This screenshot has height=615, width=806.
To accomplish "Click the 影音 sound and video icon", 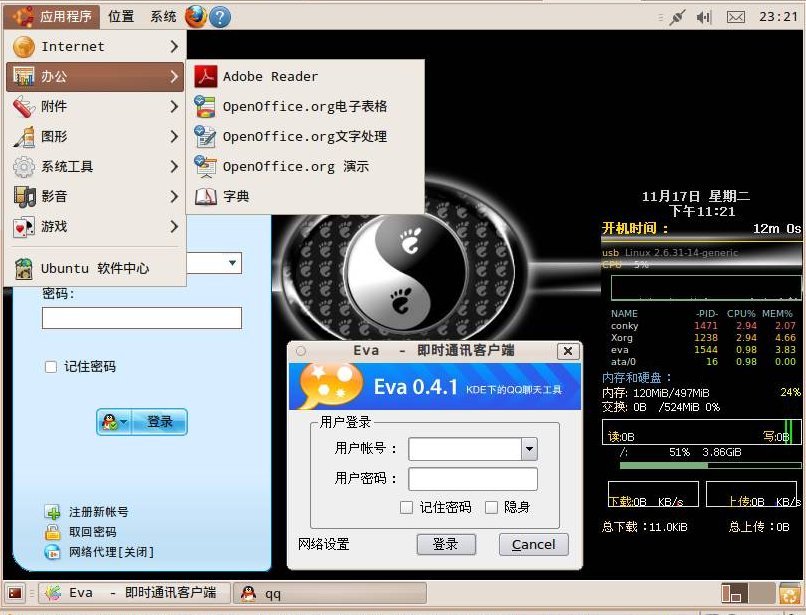I will coord(24,196).
